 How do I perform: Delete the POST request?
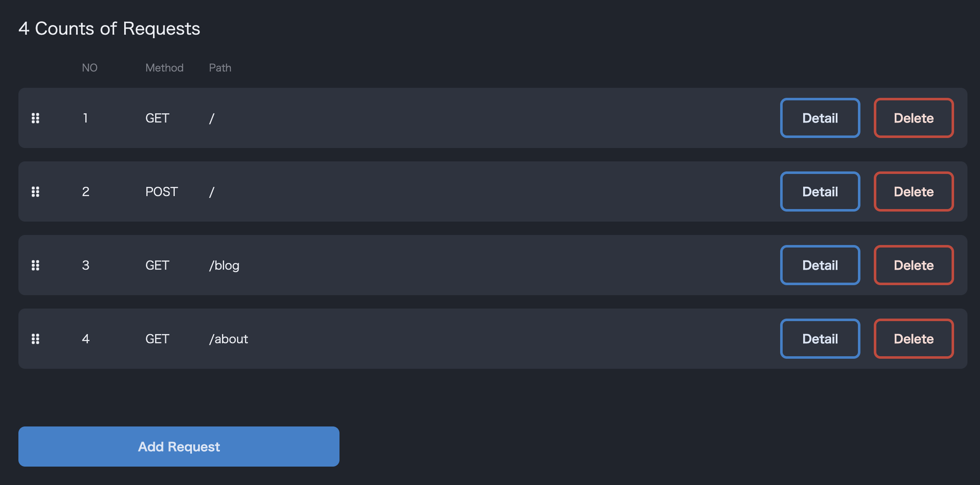(x=914, y=191)
